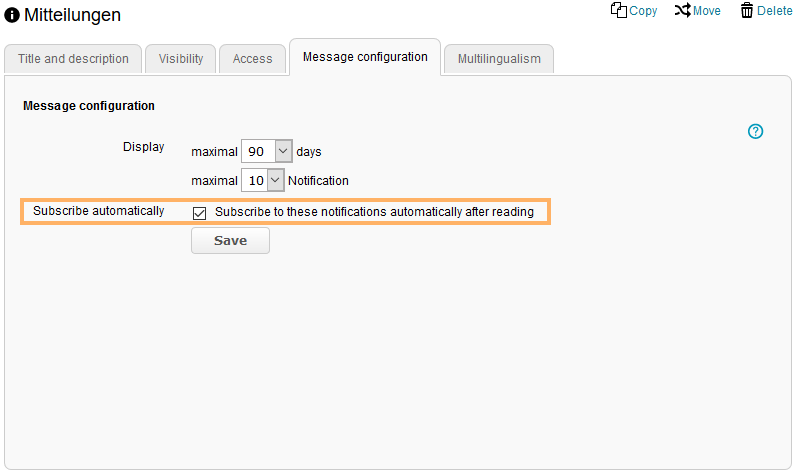The height and width of the screenshot is (473, 797).
Task: Select the Message configuration tab
Action: point(365,57)
